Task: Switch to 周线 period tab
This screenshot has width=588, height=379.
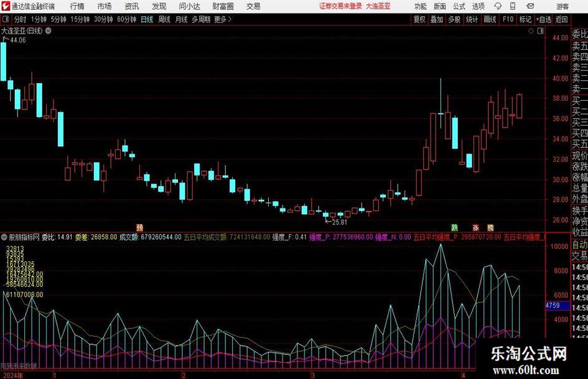Action: (x=164, y=19)
